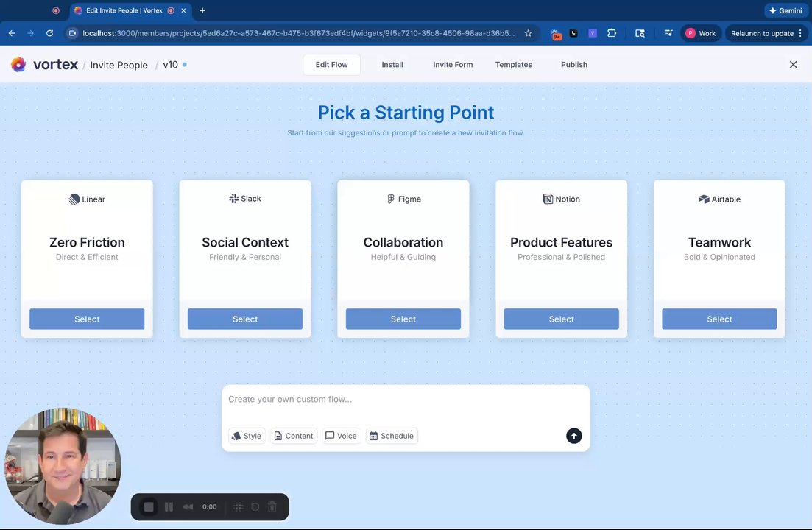
Task: Click the browser address bar
Action: point(299,33)
